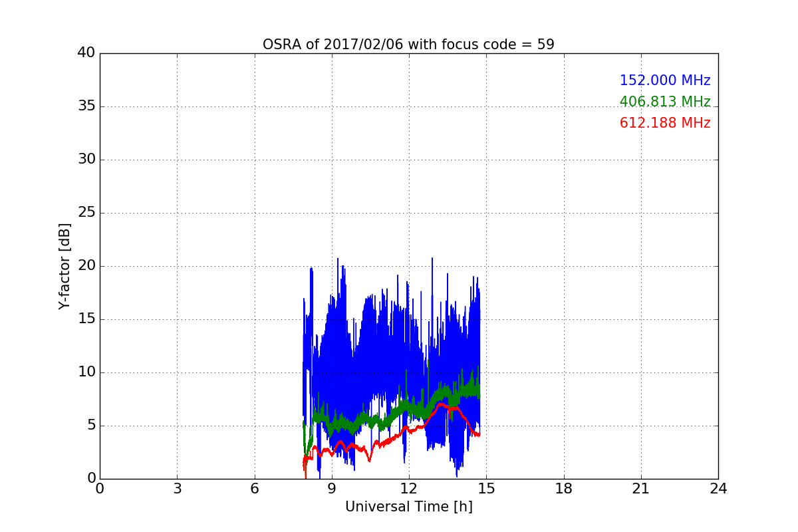Click the y-axis tick value 15
The width and height of the screenshot is (798, 532).
tap(86, 319)
